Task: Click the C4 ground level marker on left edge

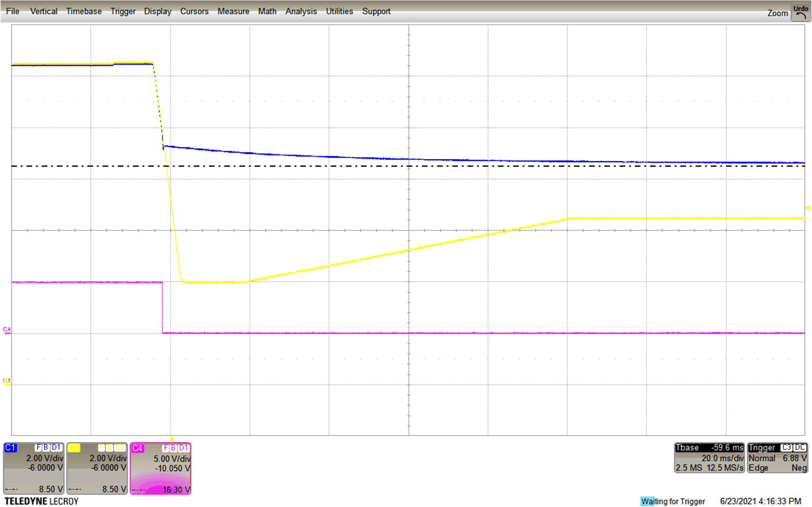Action: click(x=7, y=330)
